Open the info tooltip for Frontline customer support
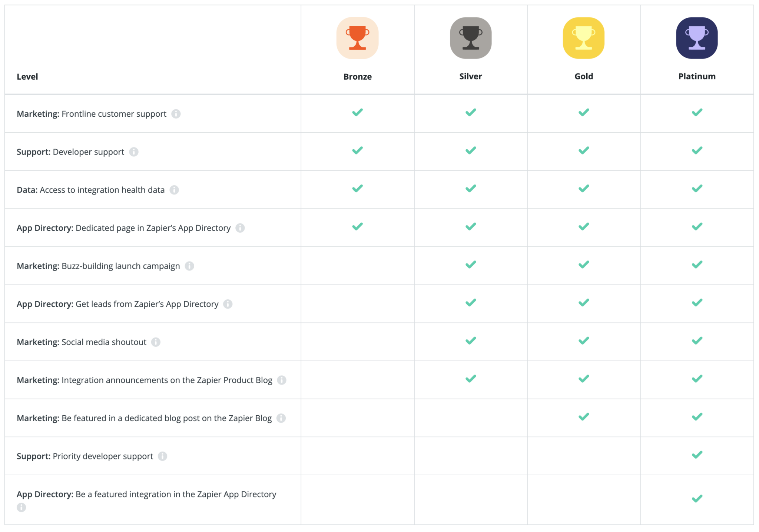The height and width of the screenshot is (532, 759). point(176,114)
